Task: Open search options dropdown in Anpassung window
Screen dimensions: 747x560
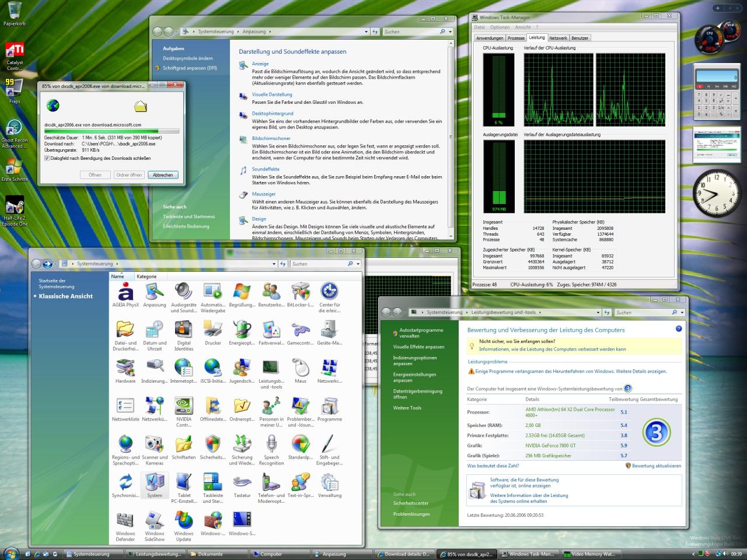Action: click(x=450, y=32)
